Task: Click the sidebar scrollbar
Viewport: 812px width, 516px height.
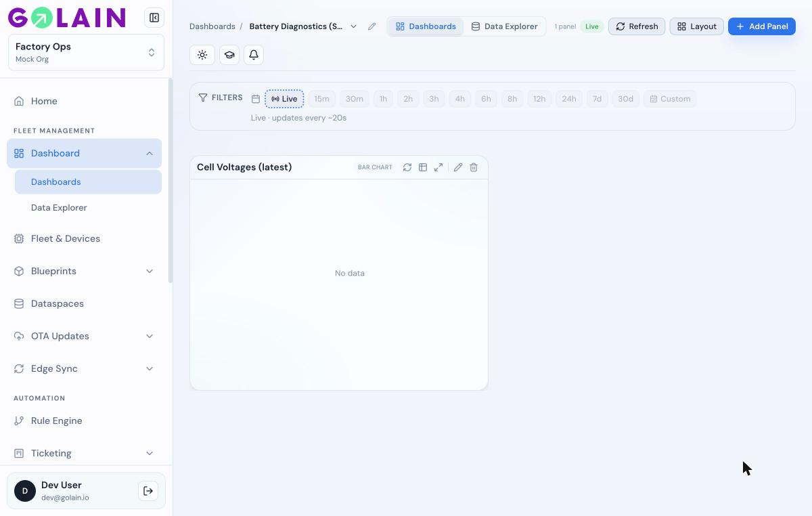Action: coord(171,181)
